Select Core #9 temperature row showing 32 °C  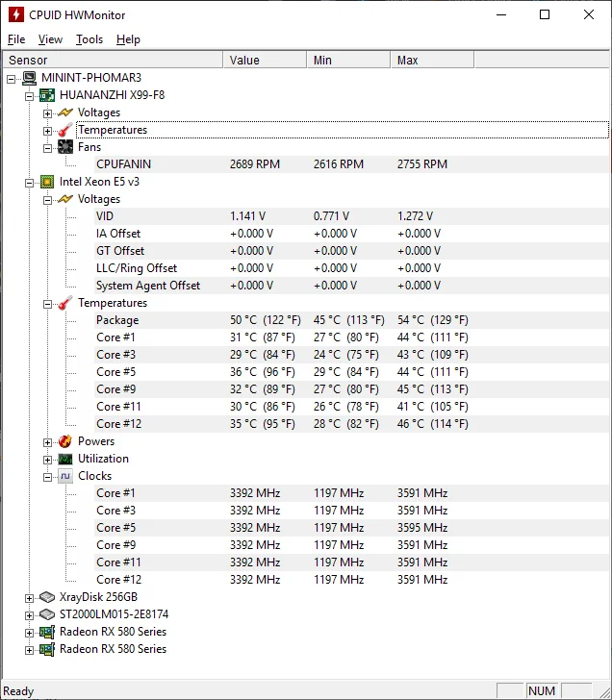point(351,389)
